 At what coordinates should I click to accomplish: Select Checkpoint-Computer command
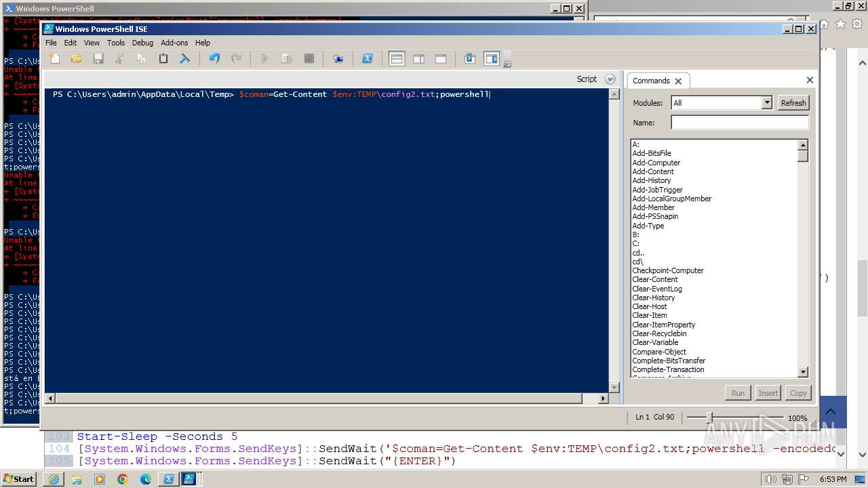(x=668, y=270)
